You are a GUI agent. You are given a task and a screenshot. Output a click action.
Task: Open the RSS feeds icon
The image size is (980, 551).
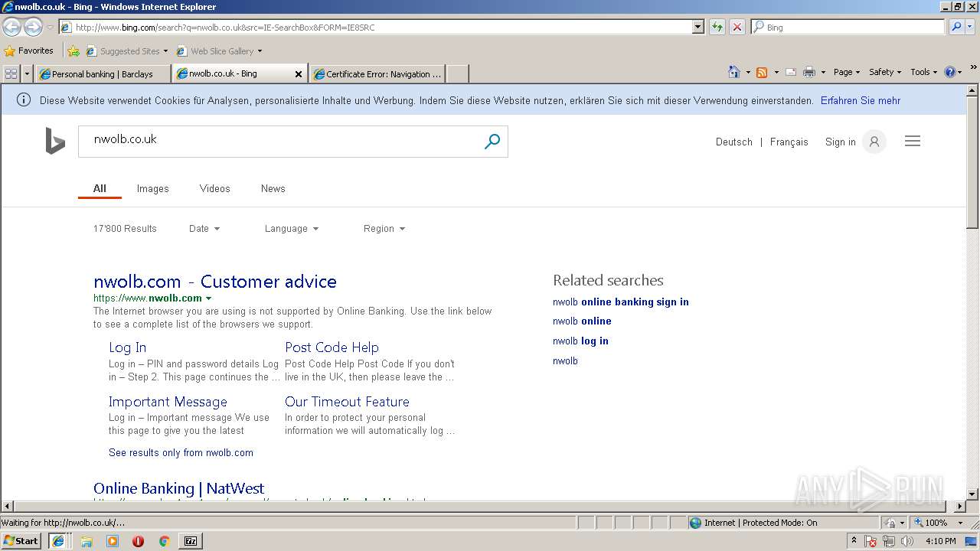pyautogui.click(x=762, y=72)
